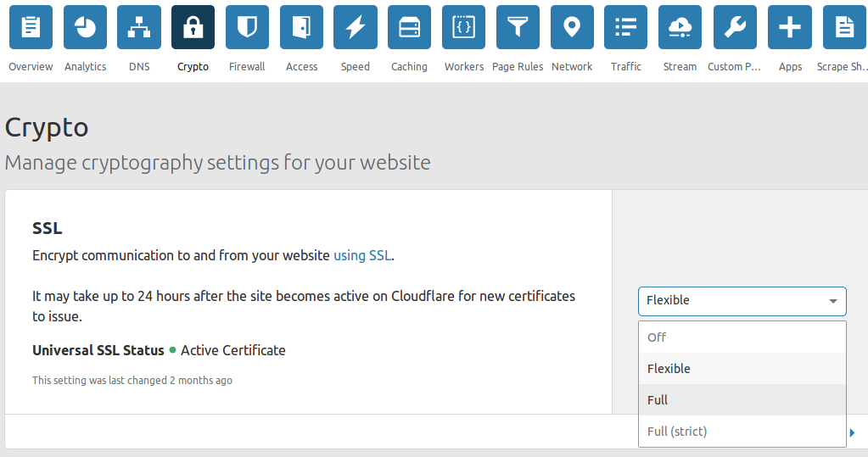Click the 'Active Certificate' status text
Image resolution: width=868 pixels, height=457 pixels.
[x=233, y=350]
